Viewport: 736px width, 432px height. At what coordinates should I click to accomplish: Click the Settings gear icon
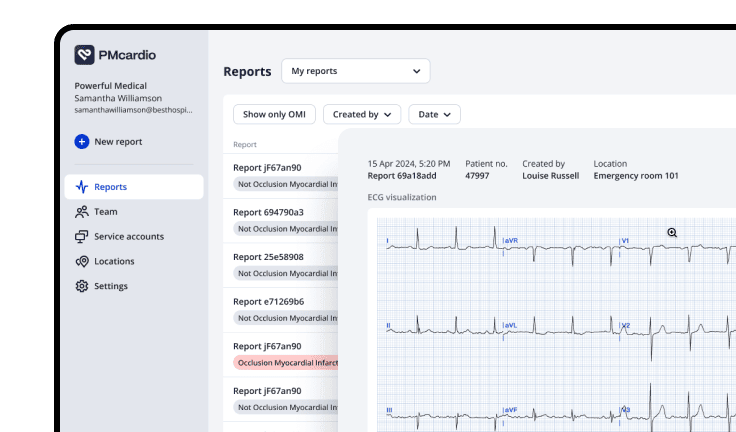[82, 287]
